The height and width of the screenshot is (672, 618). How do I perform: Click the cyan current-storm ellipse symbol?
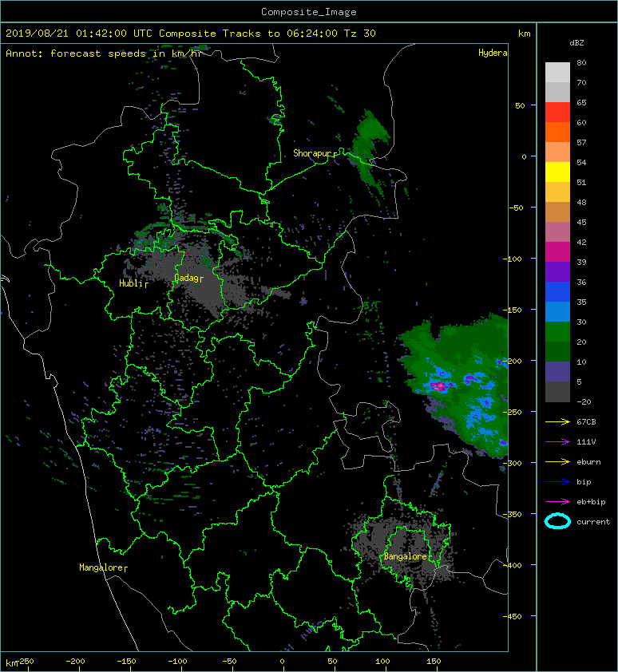(x=557, y=521)
